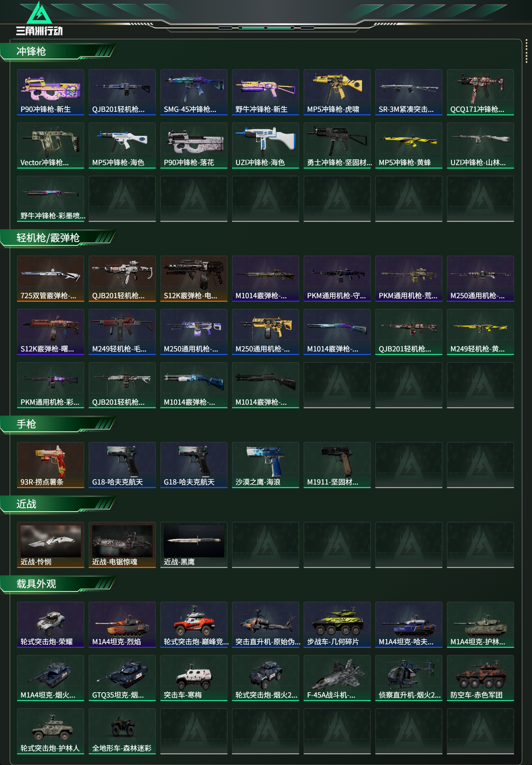Pick the S12K霰弹枪-电... red skin
Viewport: 532px width, 765px height.
pos(194,279)
